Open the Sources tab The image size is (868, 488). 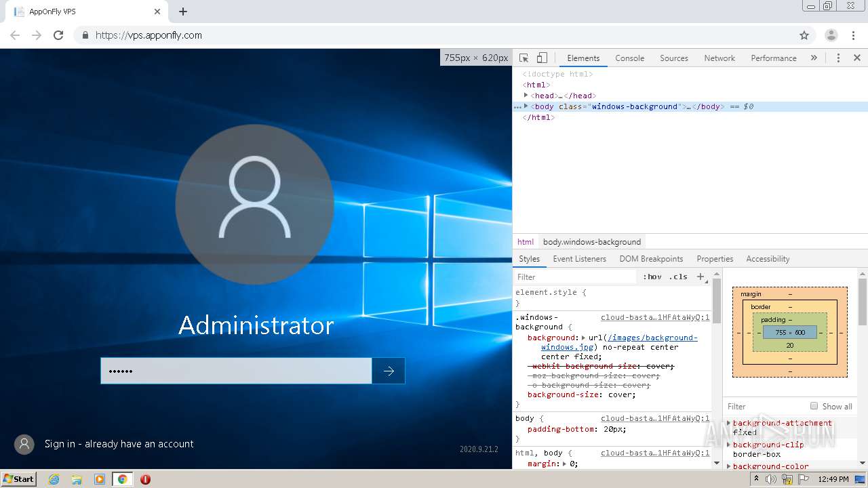(x=674, y=58)
